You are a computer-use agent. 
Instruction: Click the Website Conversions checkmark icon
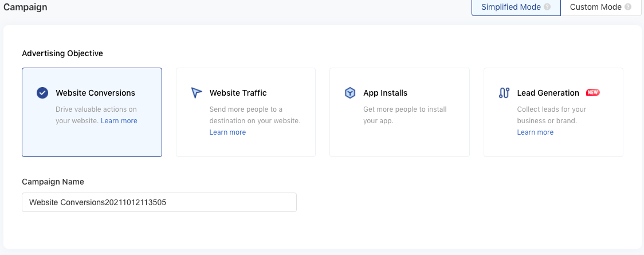point(42,93)
